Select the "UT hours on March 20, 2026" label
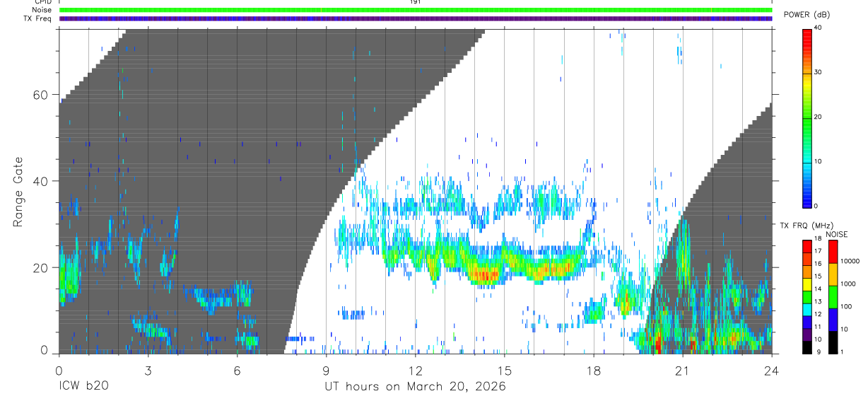Screen dimensions: 868x401 click(x=415, y=387)
